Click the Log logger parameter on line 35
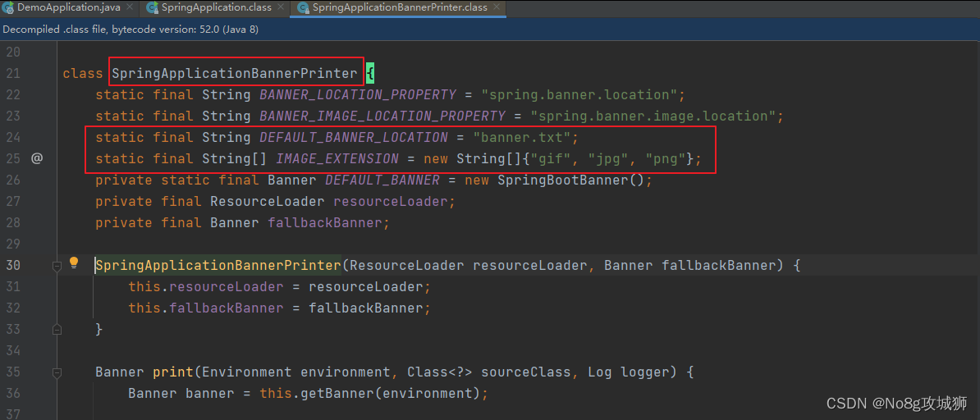 point(628,372)
